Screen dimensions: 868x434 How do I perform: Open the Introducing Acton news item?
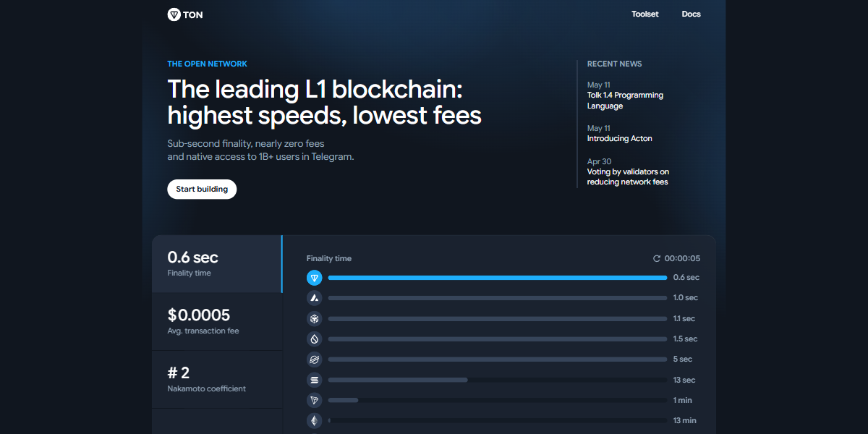[619, 138]
